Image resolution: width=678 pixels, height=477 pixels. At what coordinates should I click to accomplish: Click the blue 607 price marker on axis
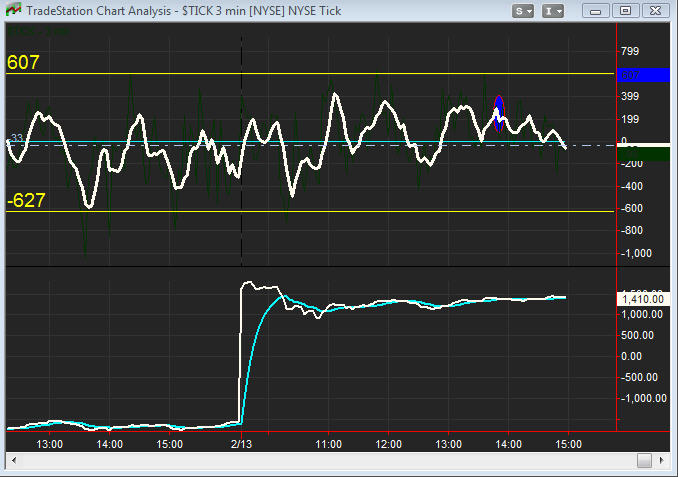(643, 75)
